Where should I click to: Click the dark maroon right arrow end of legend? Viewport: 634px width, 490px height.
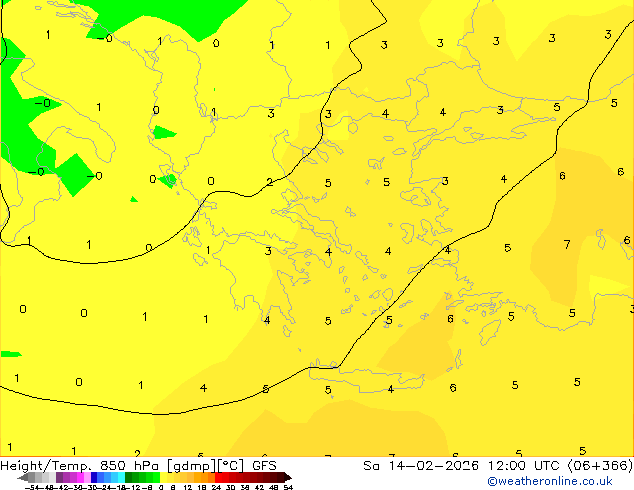point(288,477)
